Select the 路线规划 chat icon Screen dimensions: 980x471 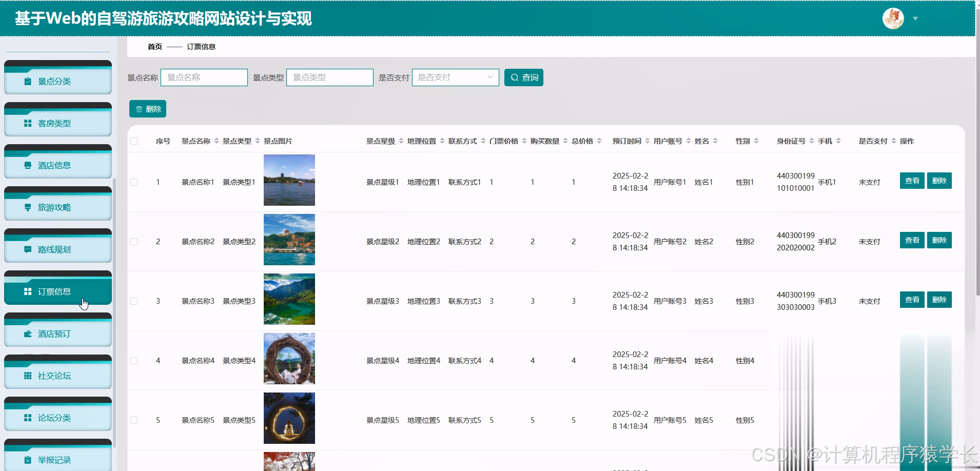(28, 249)
